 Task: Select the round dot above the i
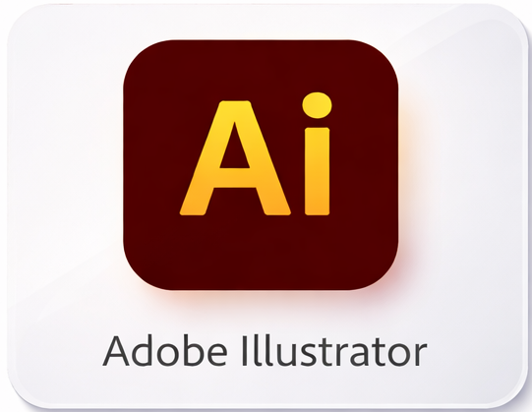point(317,105)
